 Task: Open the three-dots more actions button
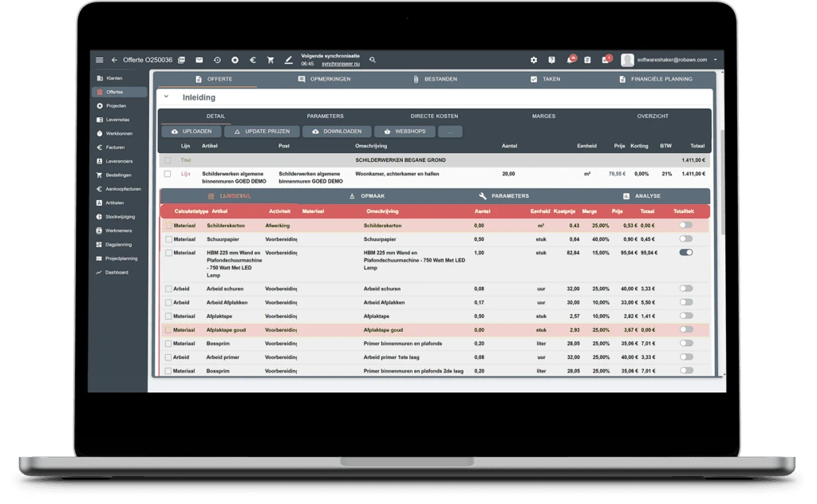(x=450, y=132)
